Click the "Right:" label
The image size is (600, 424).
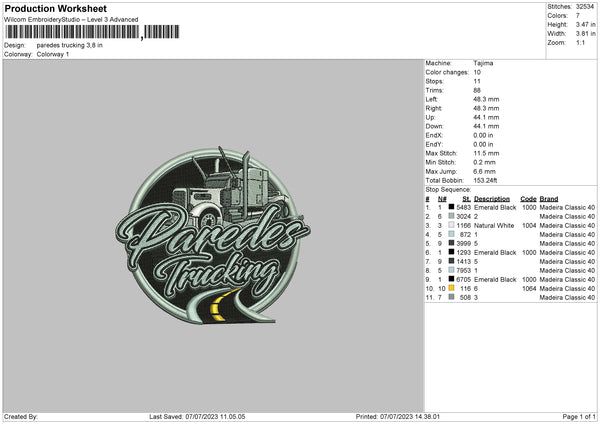434,108
